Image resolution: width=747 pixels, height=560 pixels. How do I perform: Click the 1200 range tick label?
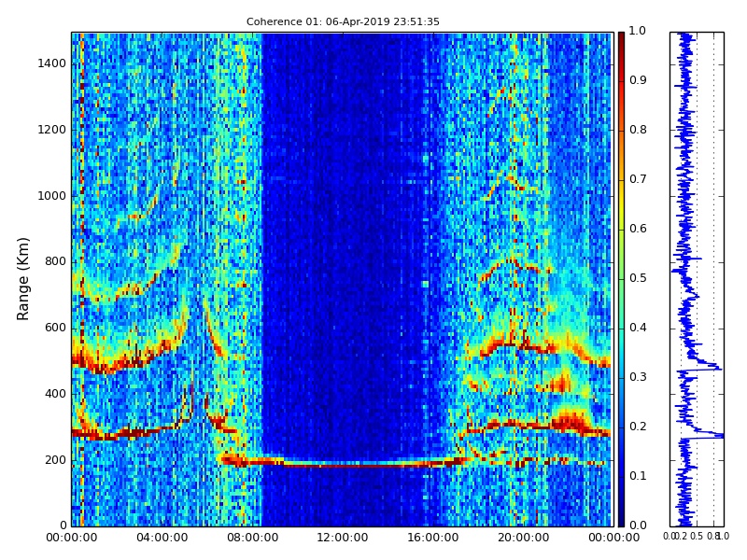click(52, 130)
